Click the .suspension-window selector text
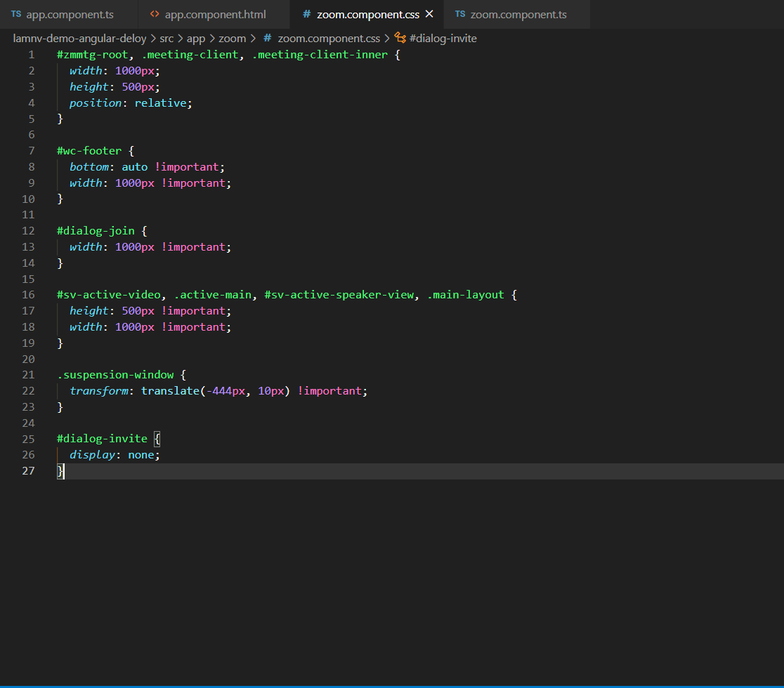Viewport: 784px width, 688px height. click(115, 375)
